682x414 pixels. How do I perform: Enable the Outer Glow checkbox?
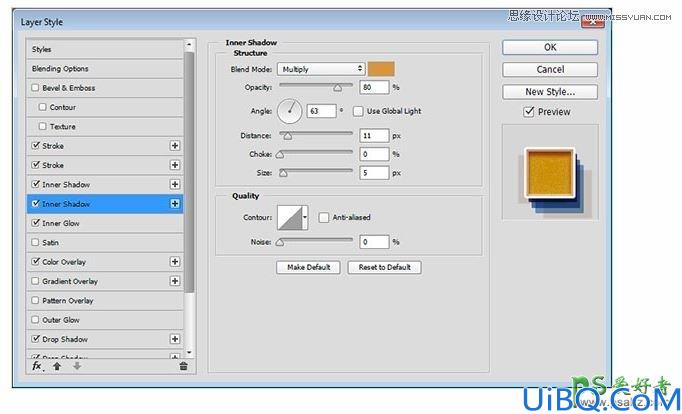tap(35, 320)
